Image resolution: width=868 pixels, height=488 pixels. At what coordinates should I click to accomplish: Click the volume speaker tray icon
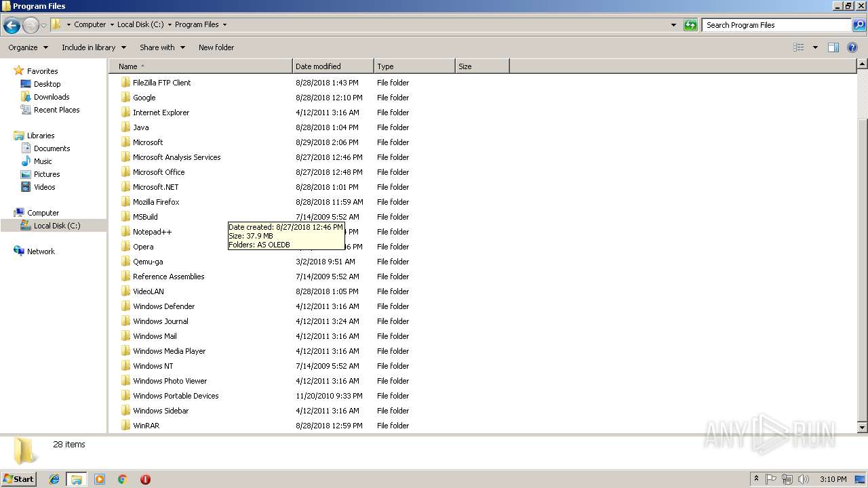click(803, 479)
